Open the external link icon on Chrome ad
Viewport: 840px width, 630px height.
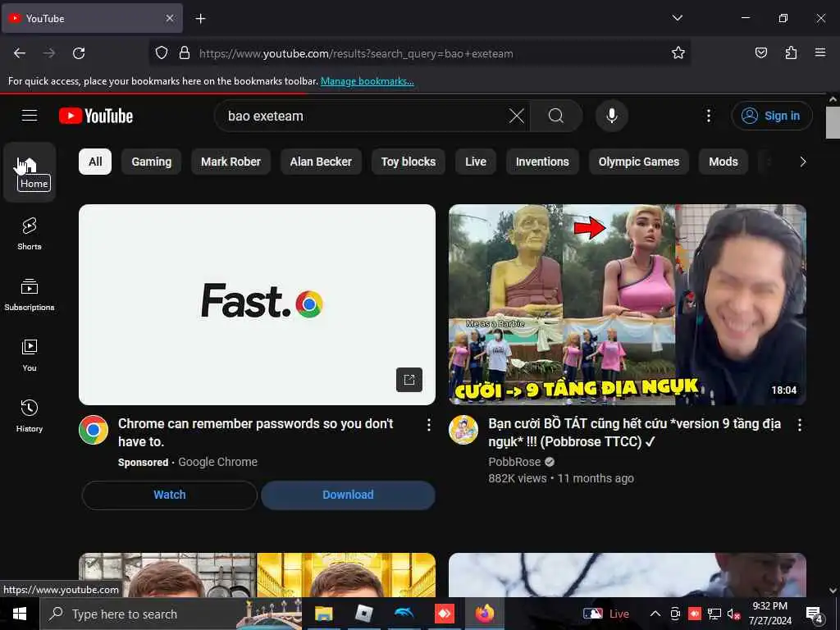409,380
